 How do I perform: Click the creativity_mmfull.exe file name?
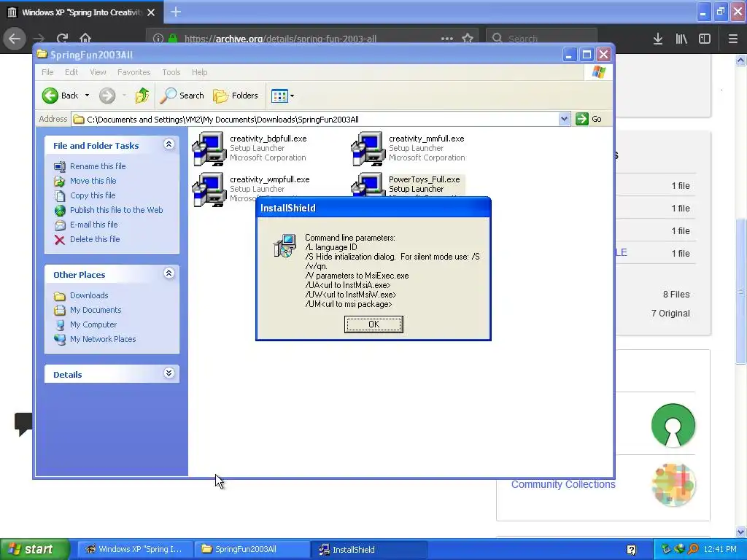(426, 139)
